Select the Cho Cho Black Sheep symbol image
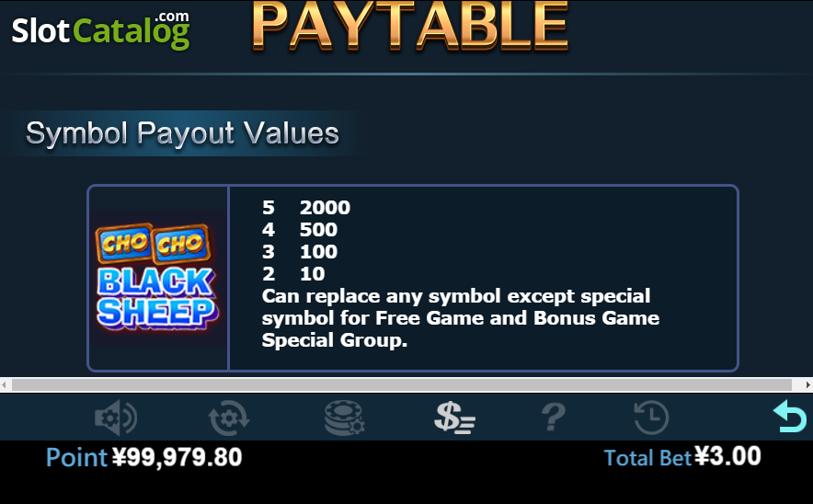 coord(157,278)
